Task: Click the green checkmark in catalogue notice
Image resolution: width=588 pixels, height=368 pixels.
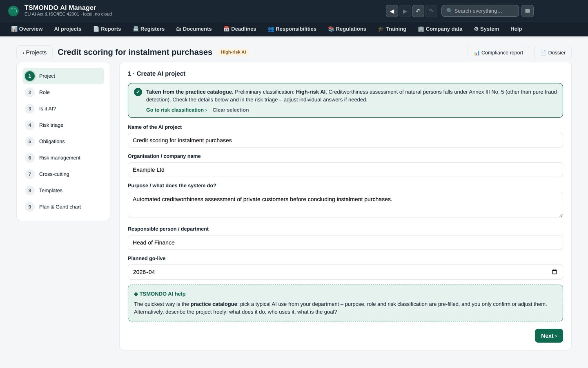Action: 138,92
